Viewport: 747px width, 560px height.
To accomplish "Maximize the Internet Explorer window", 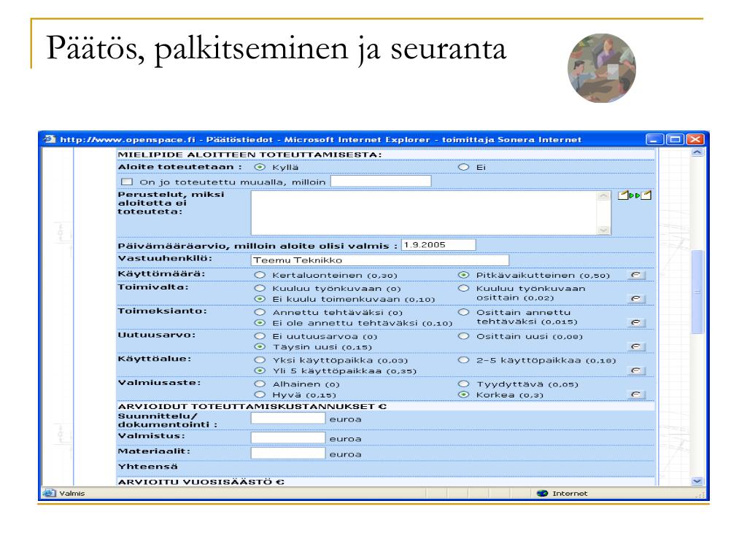I will 675,139.
